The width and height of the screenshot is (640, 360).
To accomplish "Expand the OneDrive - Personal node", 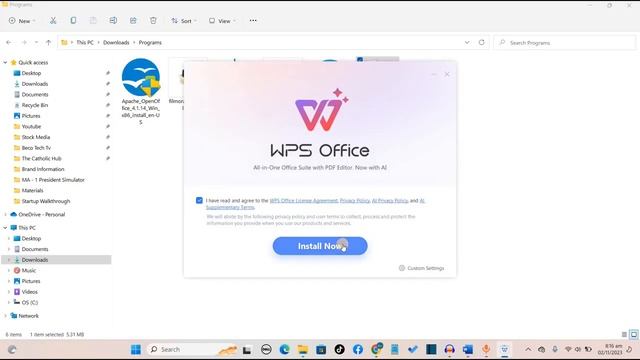I will (x=5, y=214).
